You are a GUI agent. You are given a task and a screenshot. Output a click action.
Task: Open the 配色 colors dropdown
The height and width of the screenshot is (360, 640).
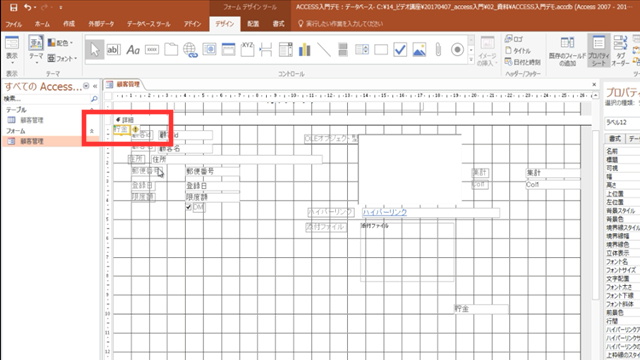coord(60,42)
